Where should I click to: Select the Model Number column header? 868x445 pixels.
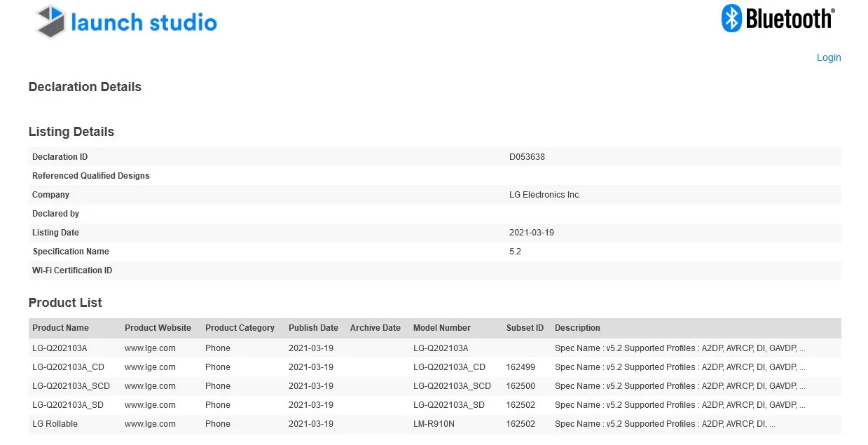coord(441,328)
